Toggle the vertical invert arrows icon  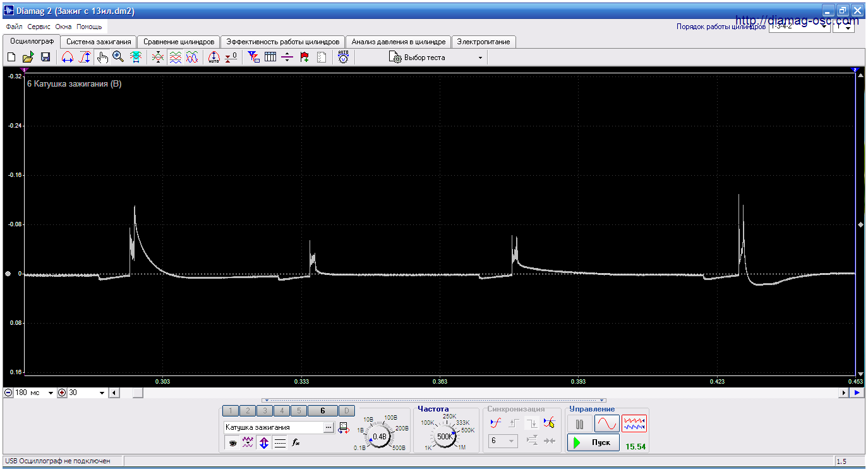264,443
